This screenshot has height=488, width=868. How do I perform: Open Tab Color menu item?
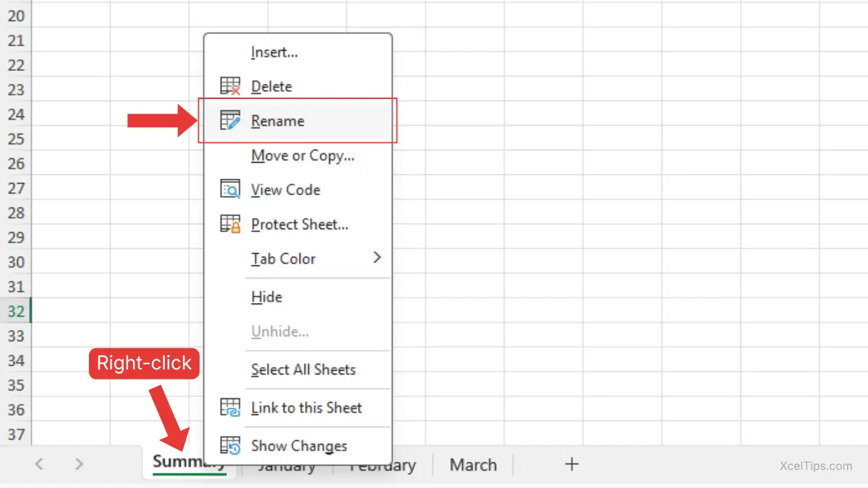284,259
